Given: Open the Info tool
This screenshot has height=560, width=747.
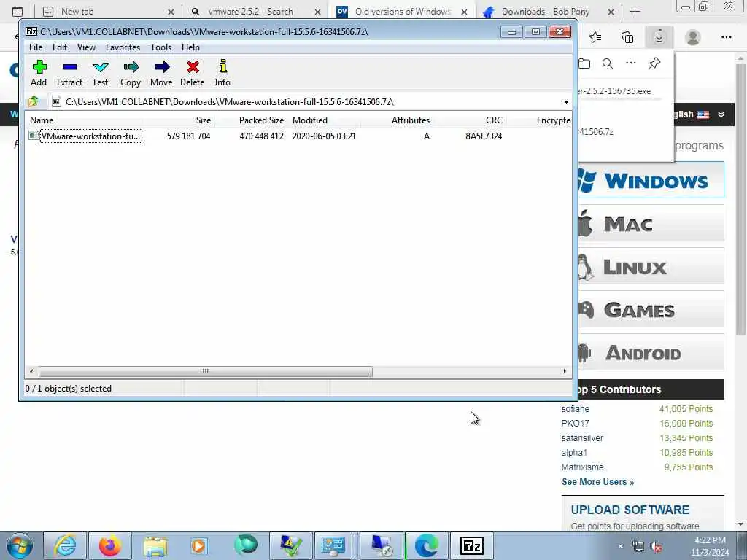Looking at the screenshot, I should click(222, 73).
